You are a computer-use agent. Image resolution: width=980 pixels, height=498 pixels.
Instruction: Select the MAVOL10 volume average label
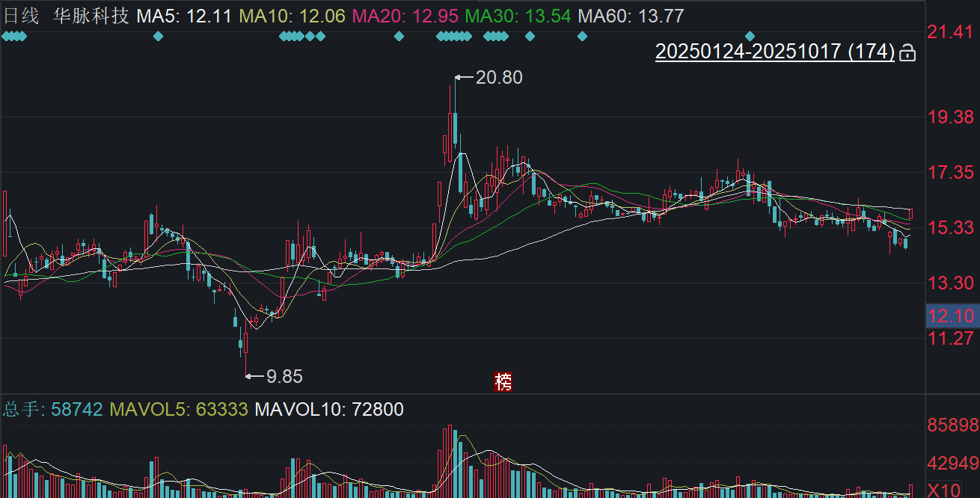click(x=329, y=409)
